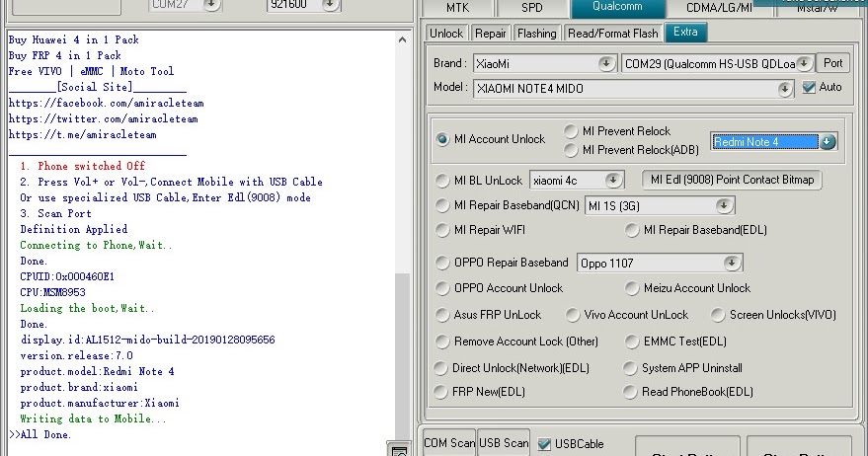The width and height of the screenshot is (868, 456).
Task: Open the Flashing sub-tab
Action: tap(536, 34)
